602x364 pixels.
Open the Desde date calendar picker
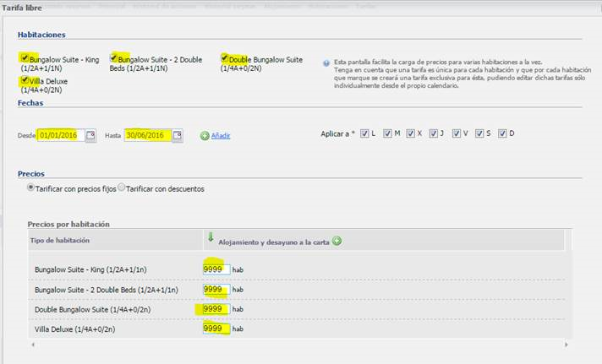(x=90, y=135)
